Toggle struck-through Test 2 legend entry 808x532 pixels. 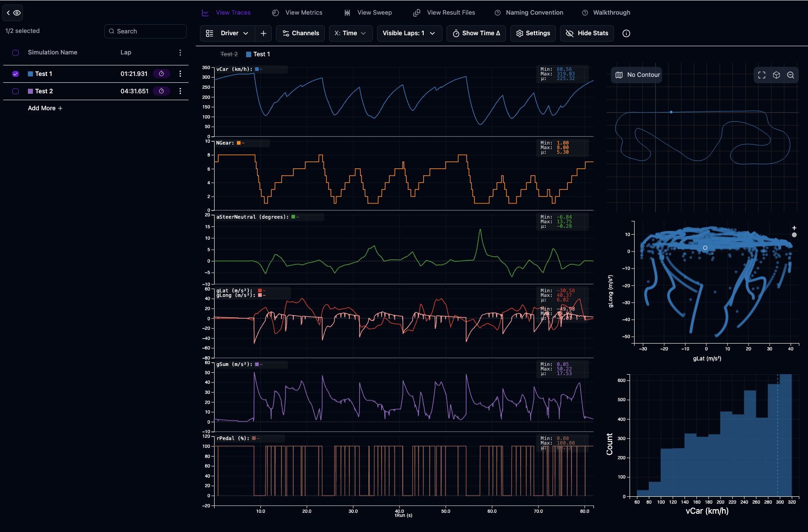[229, 54]
